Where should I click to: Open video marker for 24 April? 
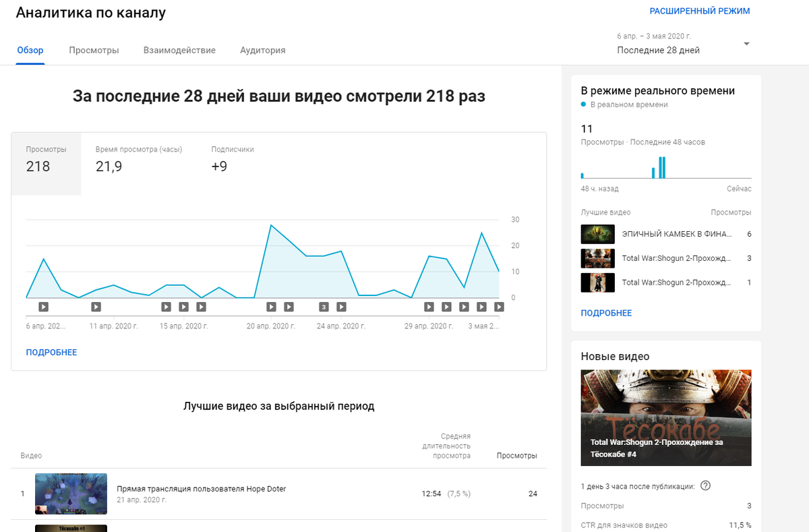(342, 307)
